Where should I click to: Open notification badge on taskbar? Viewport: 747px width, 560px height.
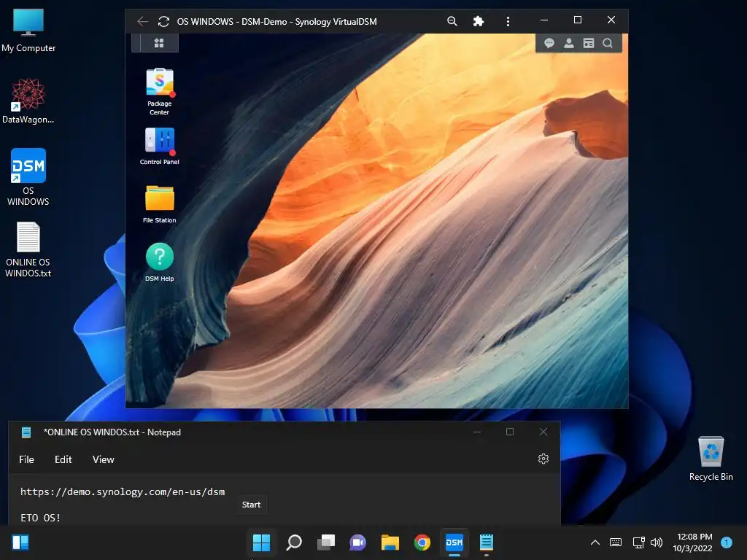tap(727, 542)
